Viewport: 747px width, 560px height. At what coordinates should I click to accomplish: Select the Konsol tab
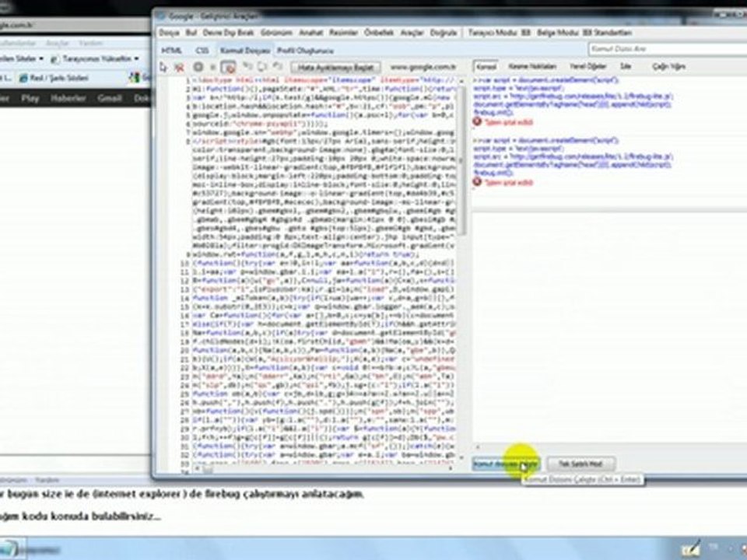(x=486, y=67)
